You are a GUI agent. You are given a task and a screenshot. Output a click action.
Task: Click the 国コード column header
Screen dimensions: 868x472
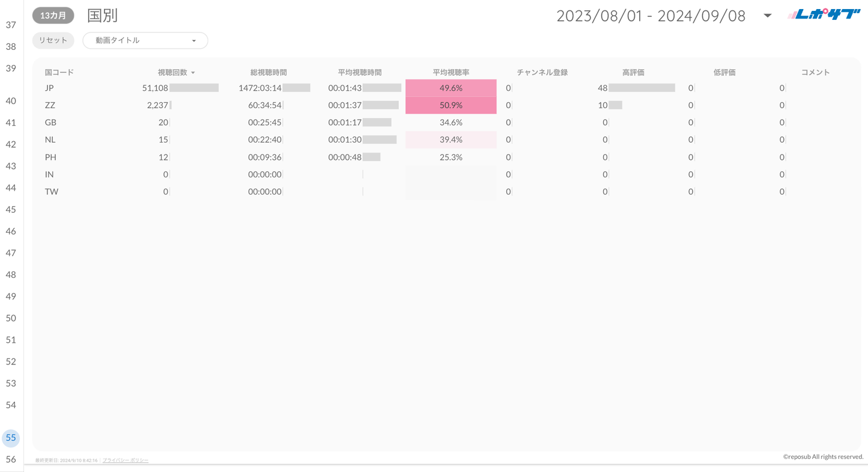point(59,72)
